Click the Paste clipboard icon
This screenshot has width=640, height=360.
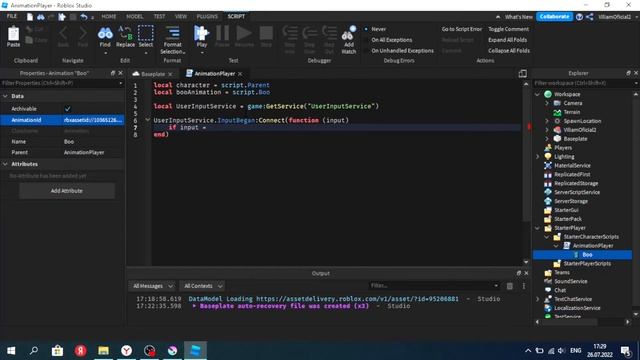[x=13, y=34]
